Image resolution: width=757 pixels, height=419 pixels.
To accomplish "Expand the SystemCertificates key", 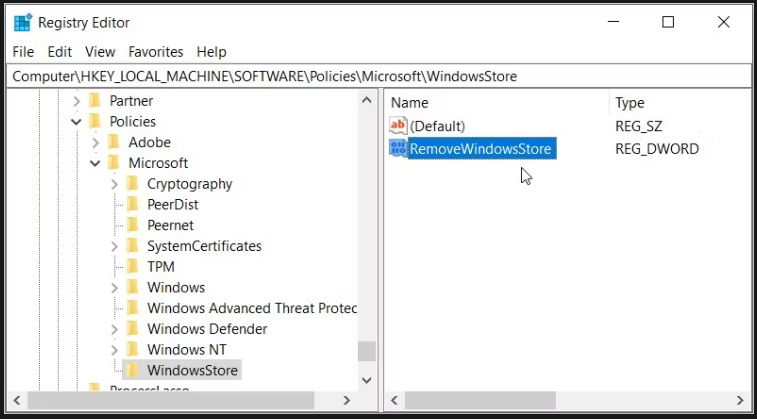I will click(x=114, y=246).
